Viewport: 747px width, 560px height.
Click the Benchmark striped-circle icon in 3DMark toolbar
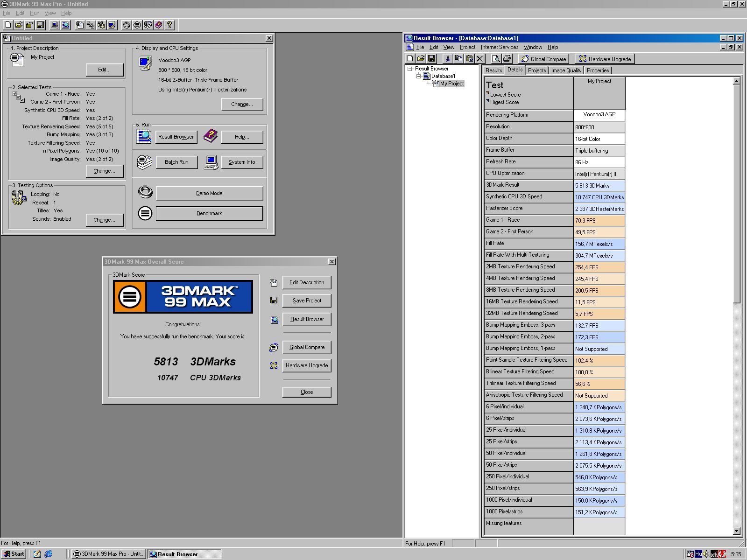(137, 25)
